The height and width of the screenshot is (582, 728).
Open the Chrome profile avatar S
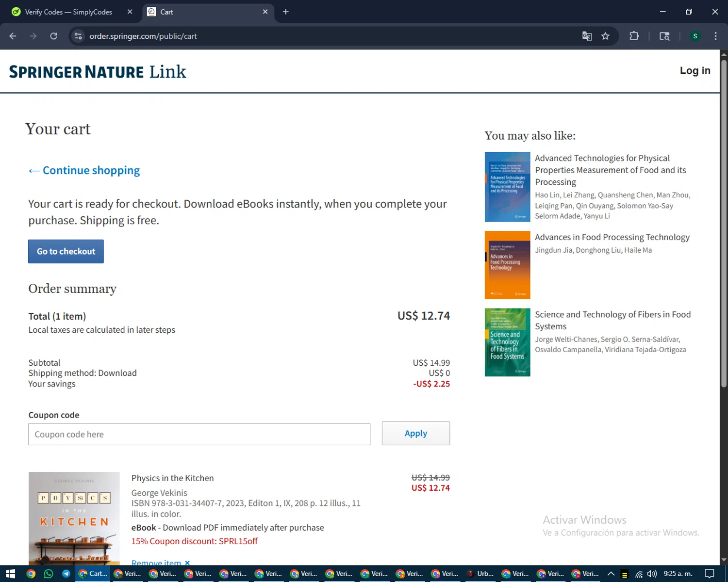point(695,36)
